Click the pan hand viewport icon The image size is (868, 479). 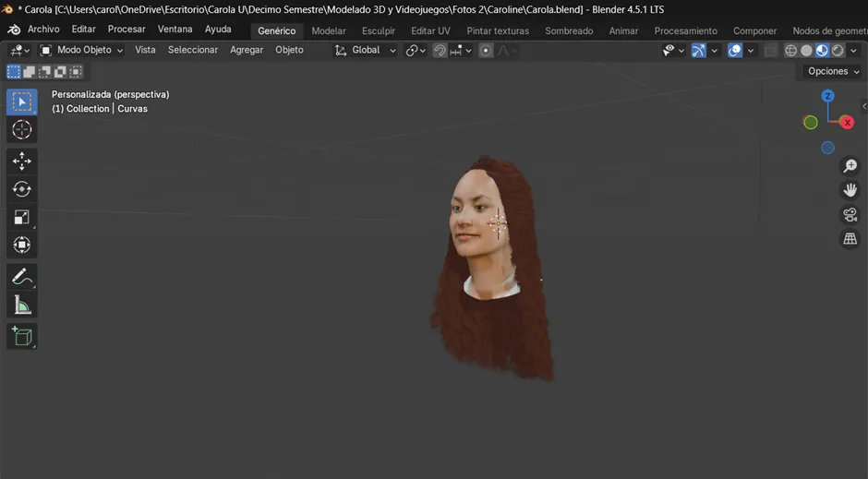(850, 190)
